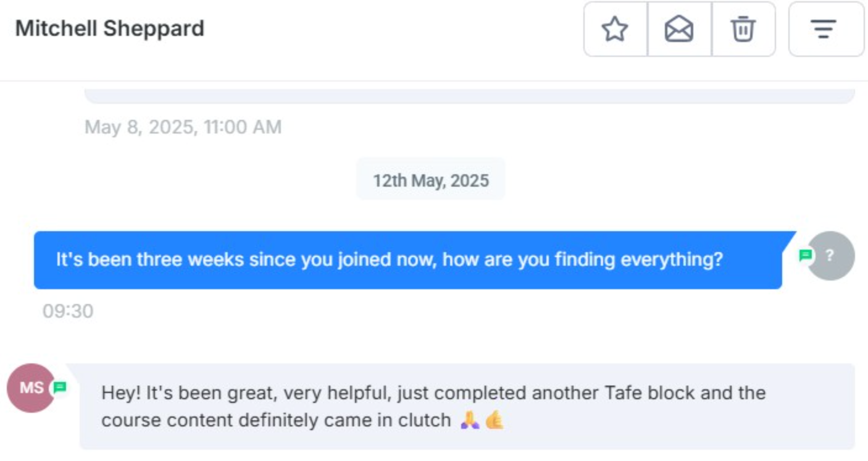The height and width of the screenshot is (461, 868).
Task: Star the Mitchell Sheppard conversation
Action: (615, 29)
